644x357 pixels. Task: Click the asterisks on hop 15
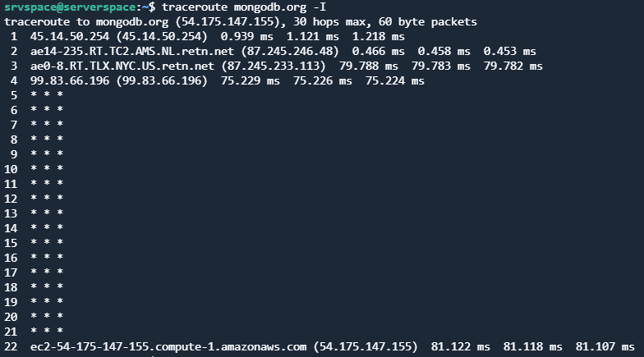[x=47, y=243]
